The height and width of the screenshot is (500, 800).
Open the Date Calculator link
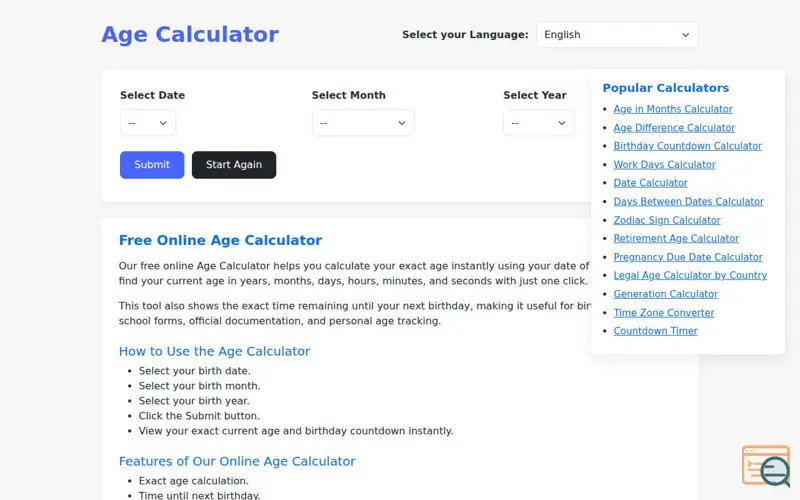(651, 183)
